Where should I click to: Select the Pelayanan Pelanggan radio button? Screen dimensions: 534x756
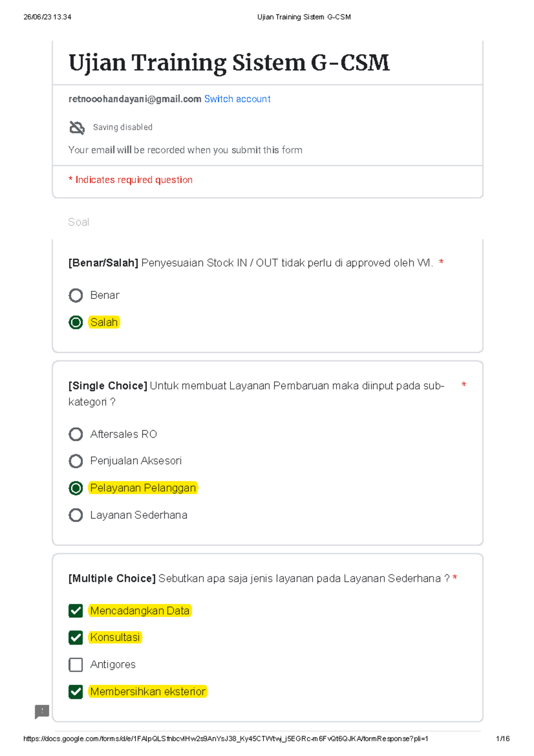coord(76,488)
